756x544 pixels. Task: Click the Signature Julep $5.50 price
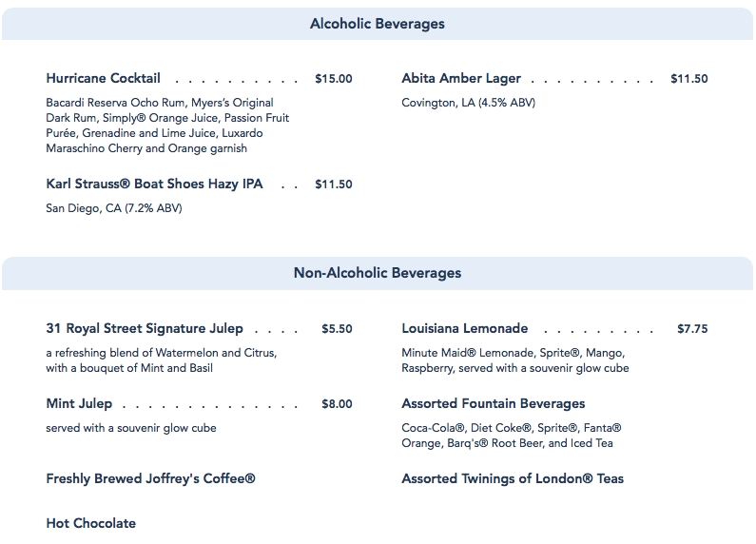337,329
